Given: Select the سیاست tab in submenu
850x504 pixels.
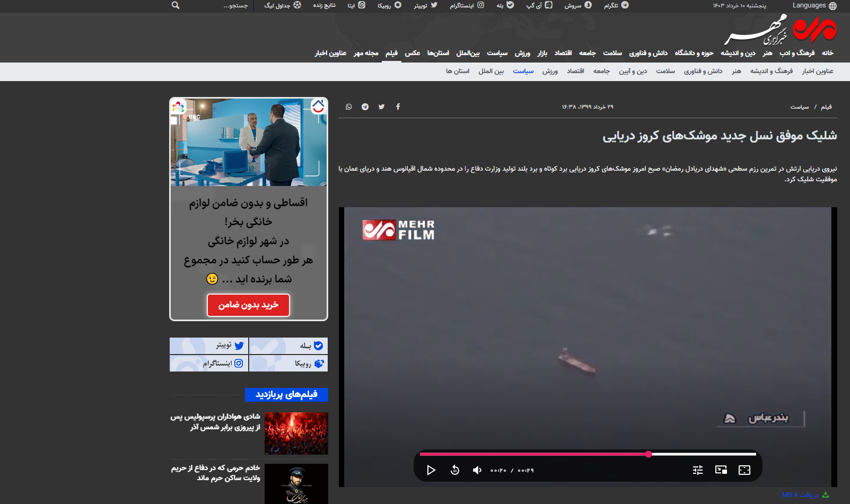Looking at the screenshot, I should tap(523, 71).
